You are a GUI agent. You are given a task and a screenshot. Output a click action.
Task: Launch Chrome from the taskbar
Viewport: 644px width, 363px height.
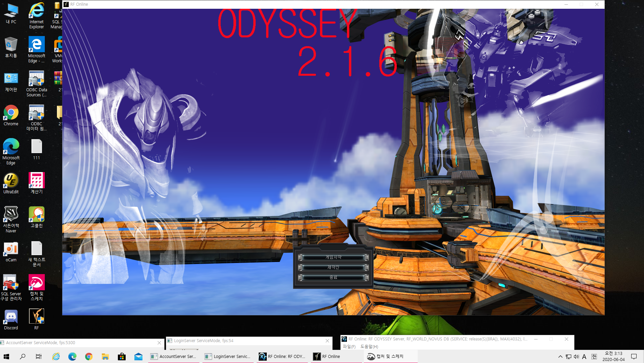click(89, 356)
